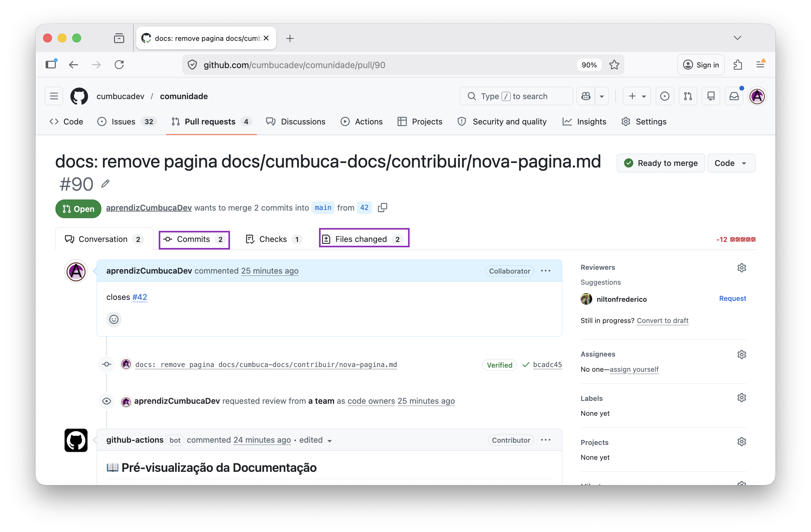Open github-actions bot comment options menu
The image size is (811, 532).
point(546,440)
